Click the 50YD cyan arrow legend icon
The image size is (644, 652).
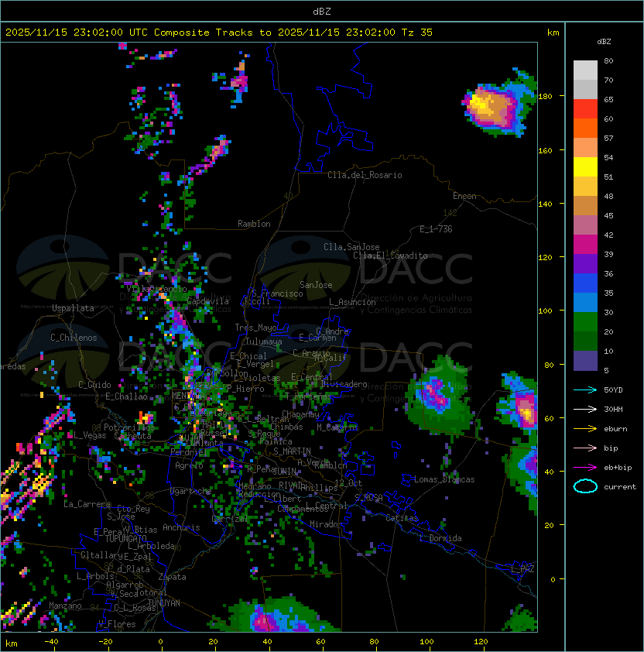585,389
